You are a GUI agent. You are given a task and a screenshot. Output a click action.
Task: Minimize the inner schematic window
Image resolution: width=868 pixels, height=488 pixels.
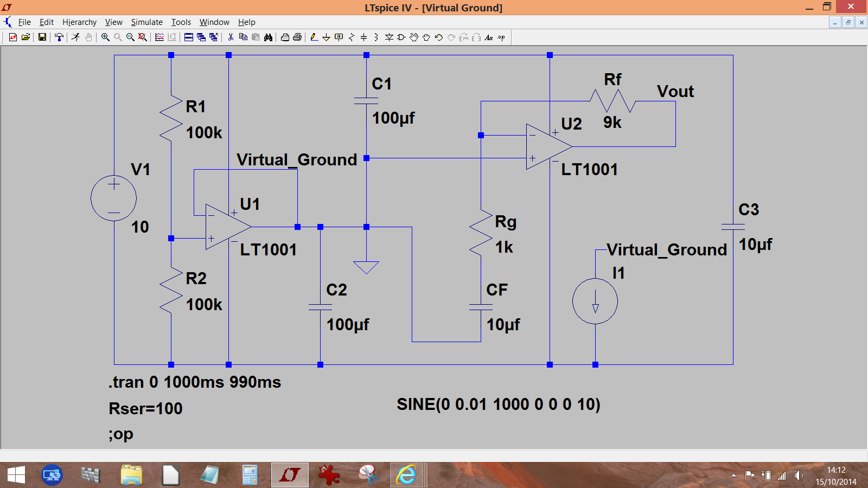pos(835,22)
